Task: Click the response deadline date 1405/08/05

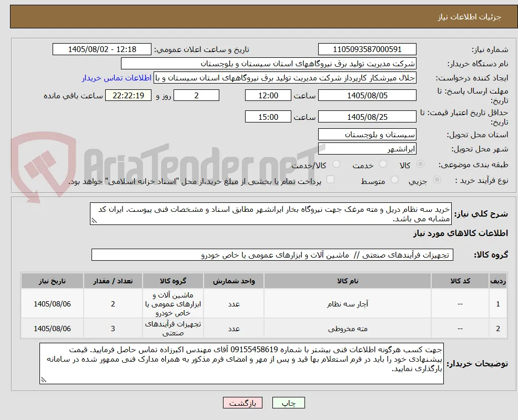Action: (x=367, y=96)
